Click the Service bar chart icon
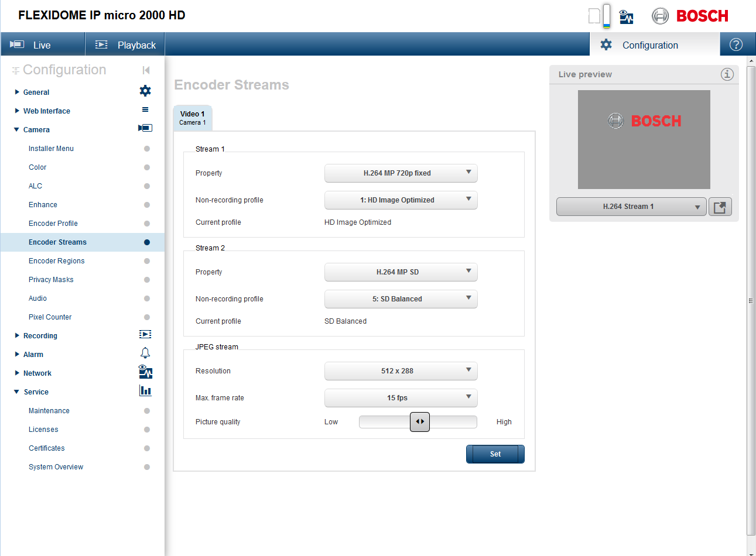The width and height of the screenshot is (756, 556). pos(145,390)
